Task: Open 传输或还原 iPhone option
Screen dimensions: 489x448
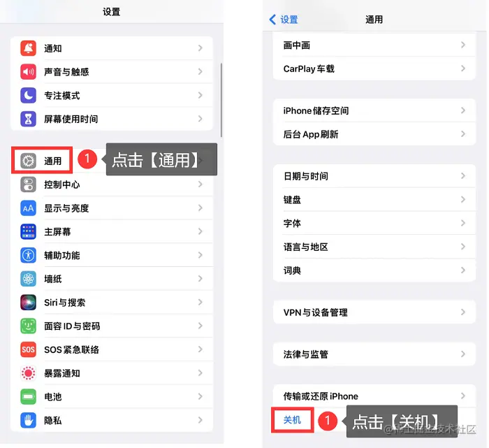Action: coord(374,396)
